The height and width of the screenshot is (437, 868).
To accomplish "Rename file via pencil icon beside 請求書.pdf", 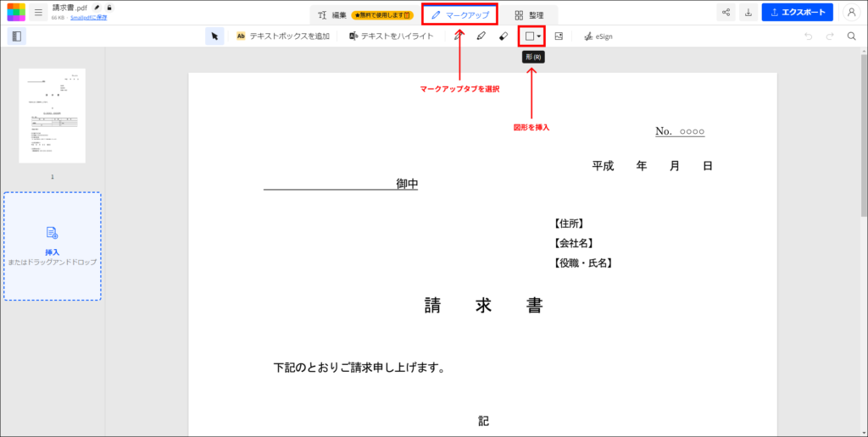I will (97, 8).
